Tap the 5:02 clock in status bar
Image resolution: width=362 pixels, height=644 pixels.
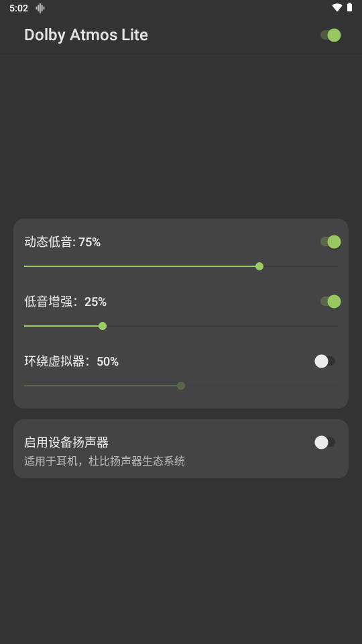(19, 8)
